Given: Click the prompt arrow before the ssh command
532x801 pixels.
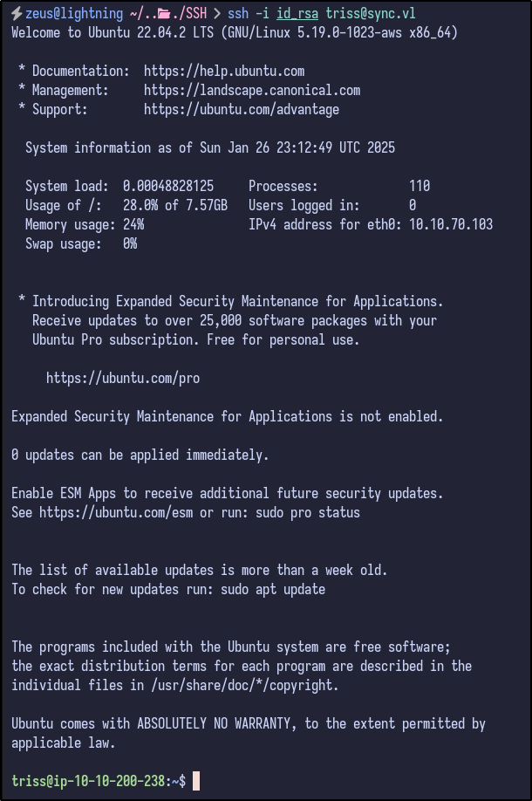Looking at the screenshot, I should pyautogui.click(x=217, y=14).
